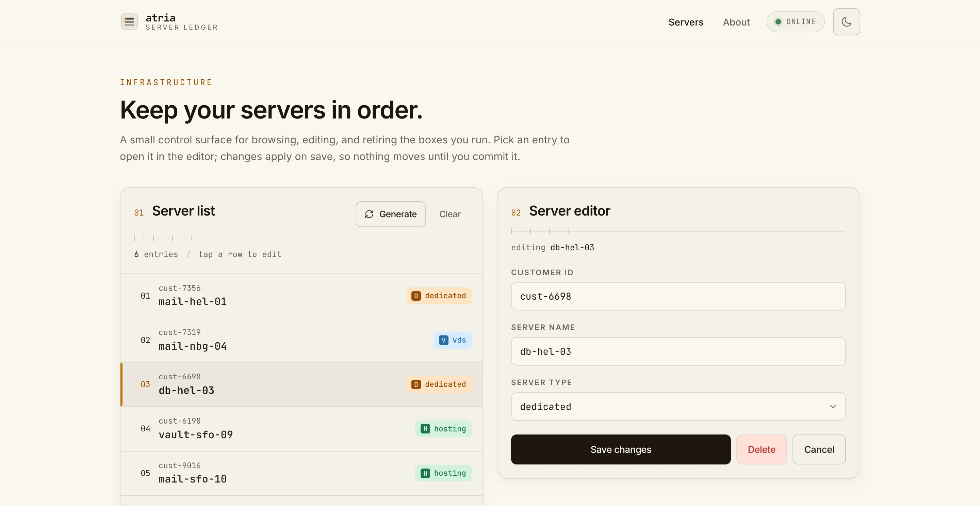Select the mail-hel-01 server row

(301, 296)
